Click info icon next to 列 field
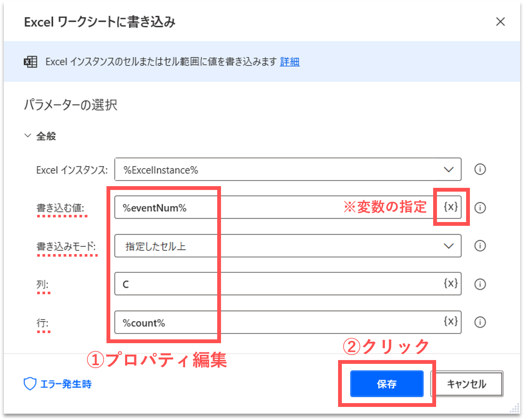 pyautogui.click(x=480, y=284)
